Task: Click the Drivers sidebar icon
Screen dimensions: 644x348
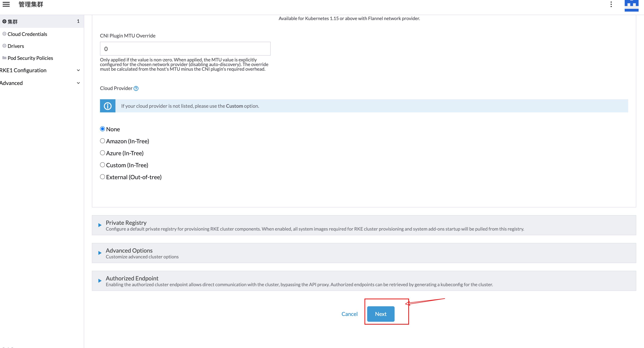Action: coord(5,46)
